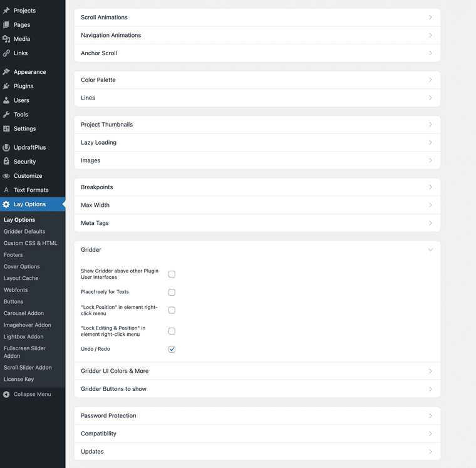Check Placefreely for Texts option
This screenshot has width=476, height=468.
click(172, 292)
